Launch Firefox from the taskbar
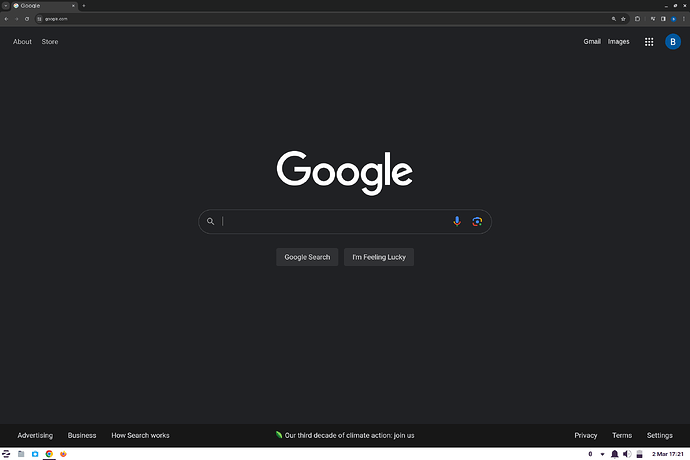The width and height of the screenshot is (690, 460). 63,454
